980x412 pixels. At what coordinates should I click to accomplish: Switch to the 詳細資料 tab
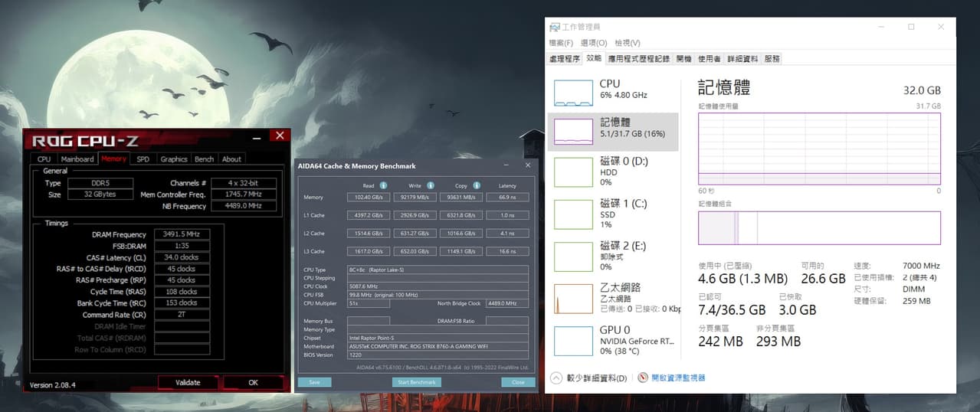point(742,59)
